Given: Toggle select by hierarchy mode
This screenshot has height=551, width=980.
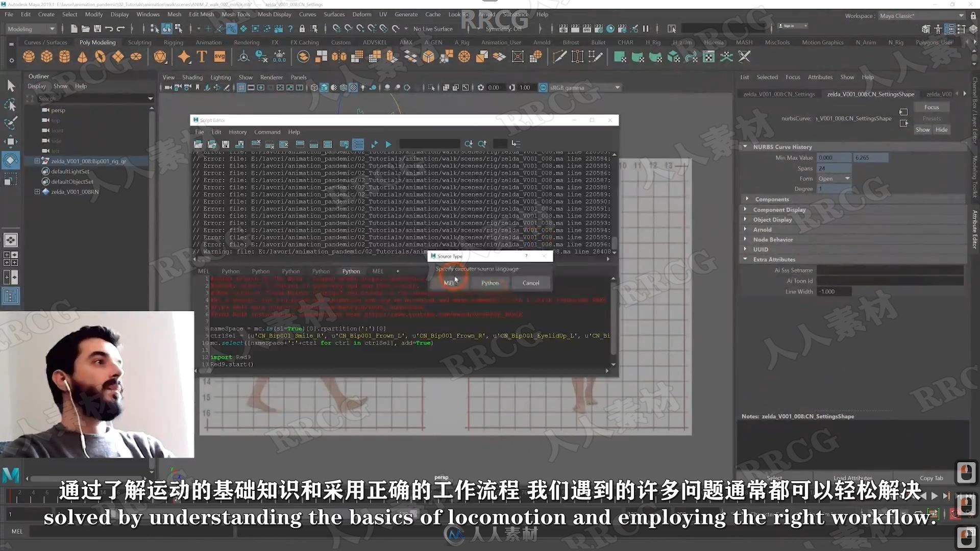Looking at the screenshot, I should (x=155, y=29).
